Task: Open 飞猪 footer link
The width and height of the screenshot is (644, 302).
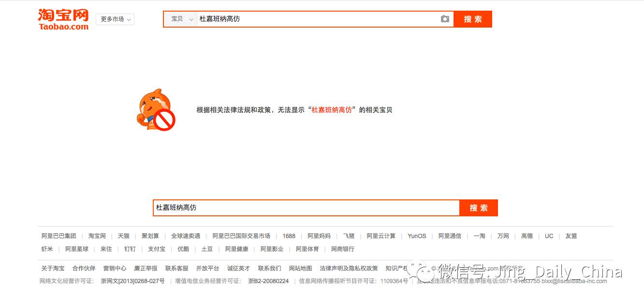Action: (349, 236)
